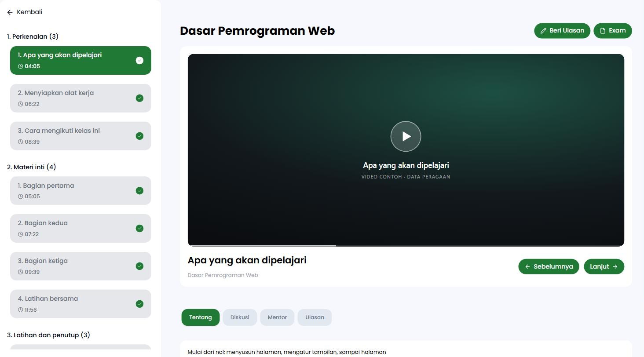Click the description text starting "Mulai dari nol"
Screen dimensions: 644x357
coord(287,352)
